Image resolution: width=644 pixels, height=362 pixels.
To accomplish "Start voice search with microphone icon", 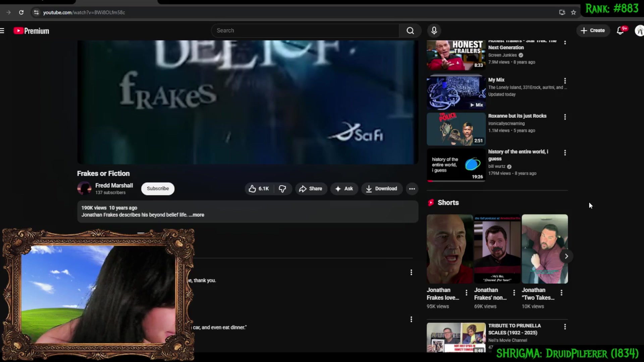I will 434,31.
